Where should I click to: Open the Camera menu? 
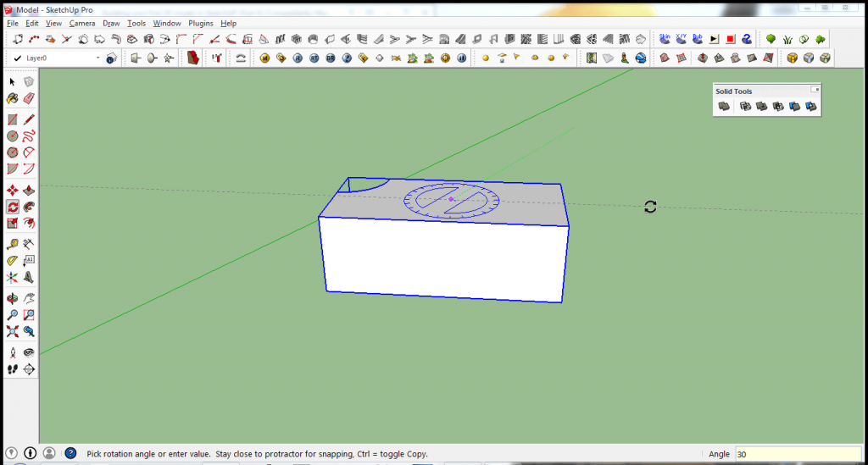[x=82, y=23]
